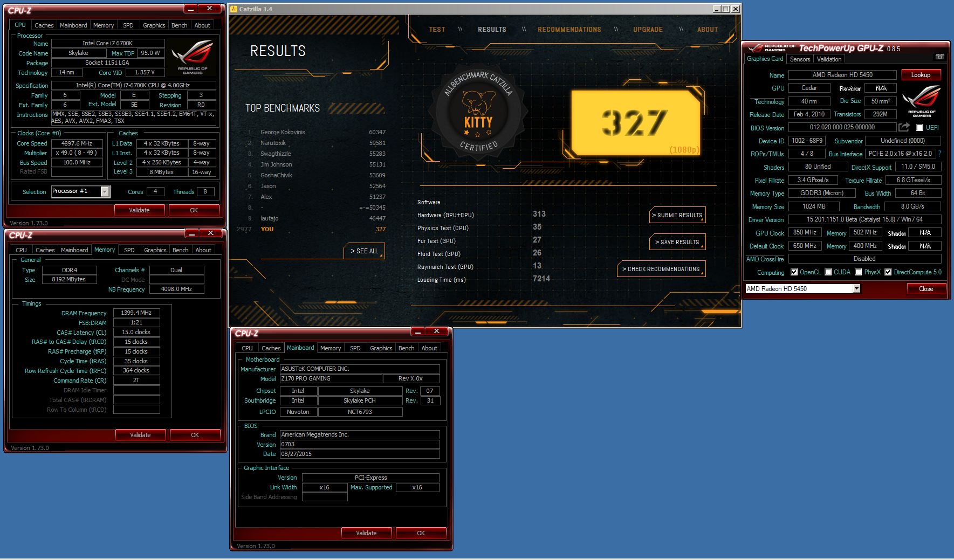954x560 pixels.
Task: Open the TEST tab in Catzilla
Action: click(437, 30)
